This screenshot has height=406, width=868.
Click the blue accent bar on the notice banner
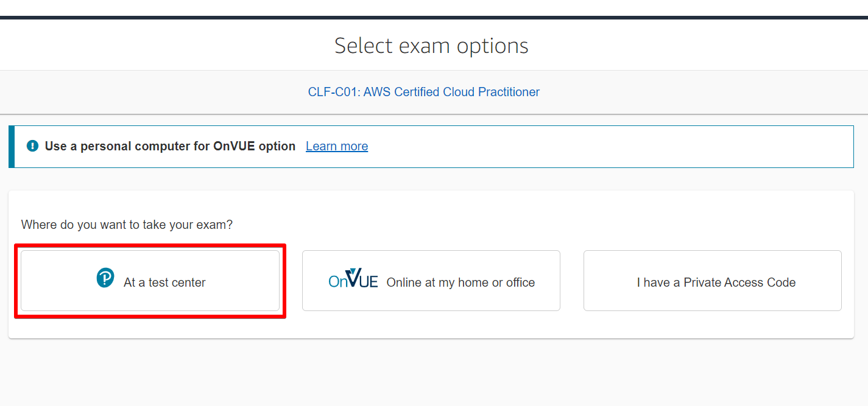pyautogui.click(x=10, y=146)
